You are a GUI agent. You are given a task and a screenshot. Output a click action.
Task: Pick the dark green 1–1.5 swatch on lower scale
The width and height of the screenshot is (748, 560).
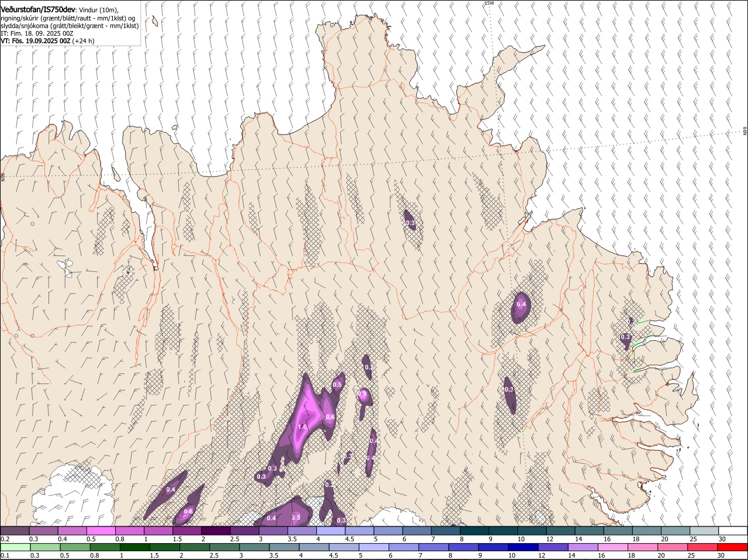[x=134, y=547]
